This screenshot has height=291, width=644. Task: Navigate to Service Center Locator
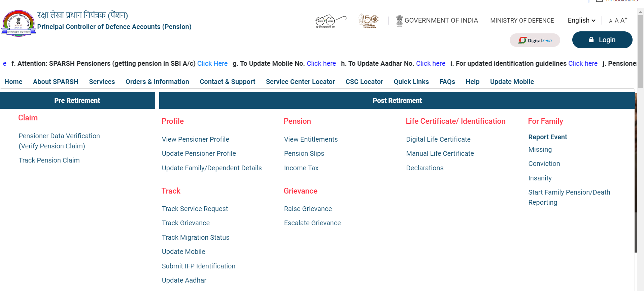point(300,82)
